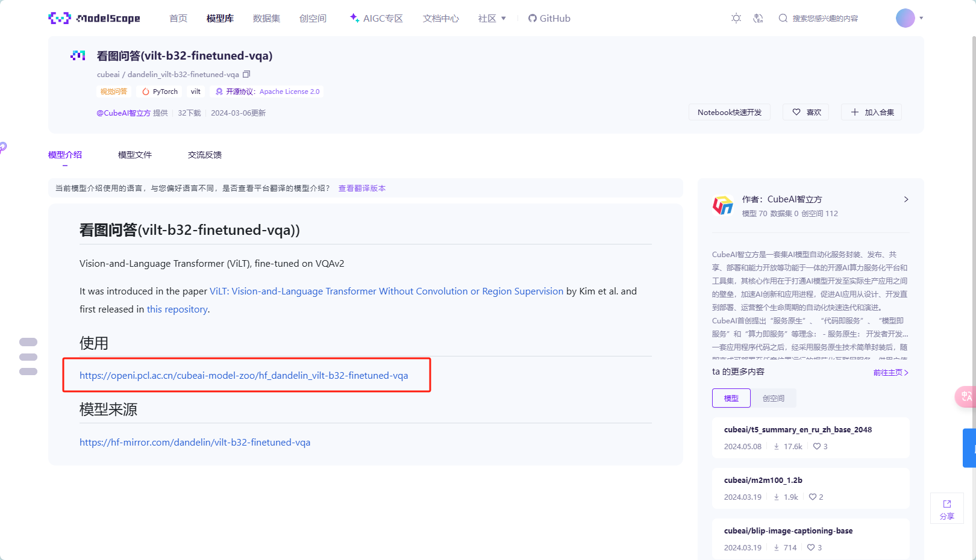
Task: Click the 视觉问答 tag
Action: click(114, 92)
